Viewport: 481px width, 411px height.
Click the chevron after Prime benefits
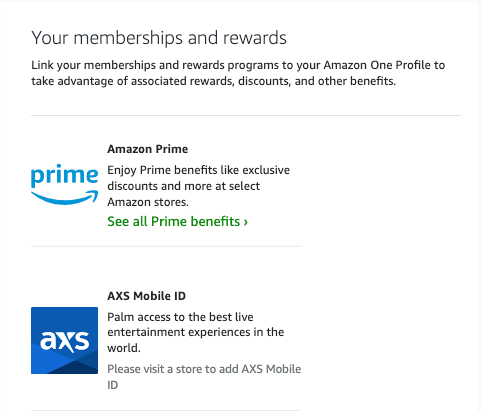(246, 222)
